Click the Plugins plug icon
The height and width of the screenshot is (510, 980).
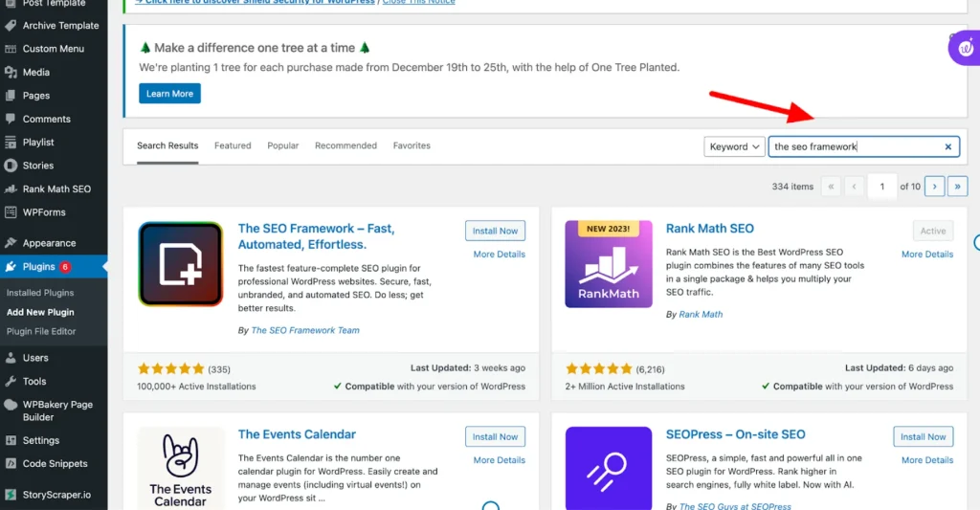tap(10, 267)
